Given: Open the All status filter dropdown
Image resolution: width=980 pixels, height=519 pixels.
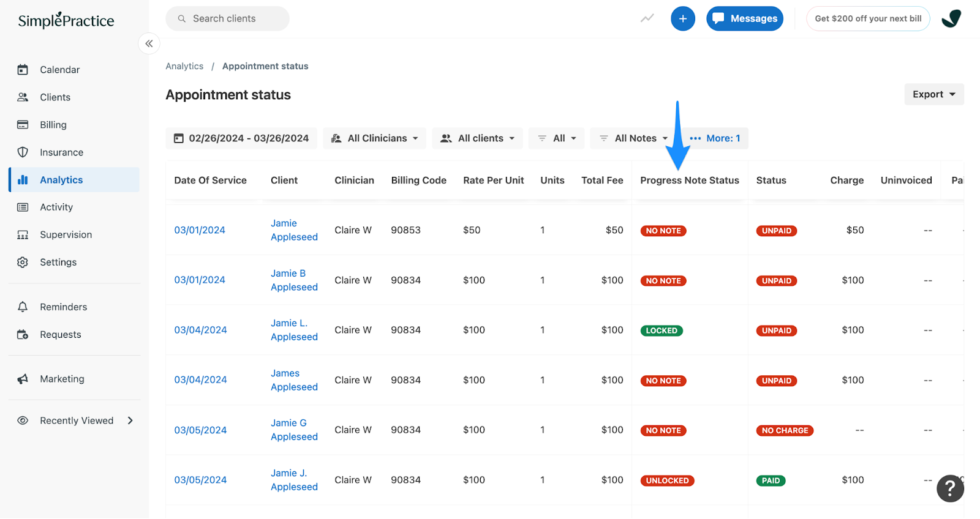Looking at the screenshot, I should (557, 138).
